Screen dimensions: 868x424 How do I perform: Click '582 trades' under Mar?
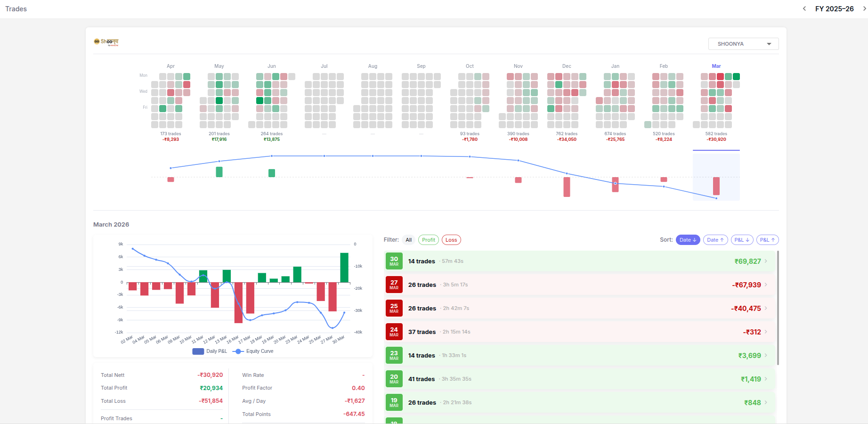pos(716,134)
